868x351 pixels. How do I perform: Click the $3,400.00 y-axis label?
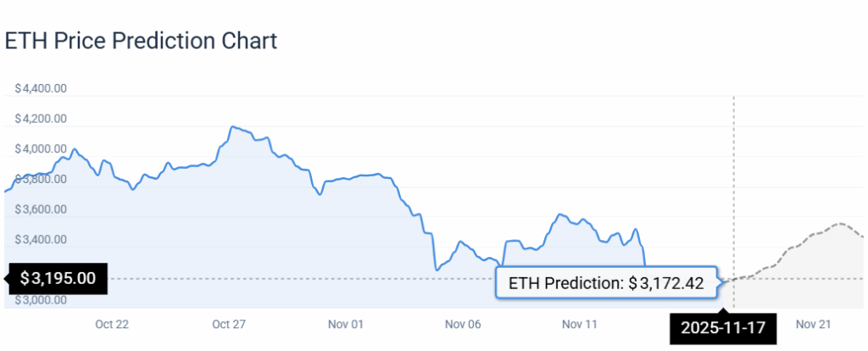click(x=41, y=240)
